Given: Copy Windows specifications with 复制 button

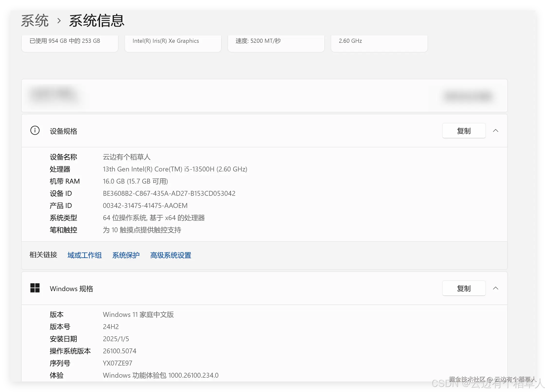Looking at the screenshot, I should point(464,288).
